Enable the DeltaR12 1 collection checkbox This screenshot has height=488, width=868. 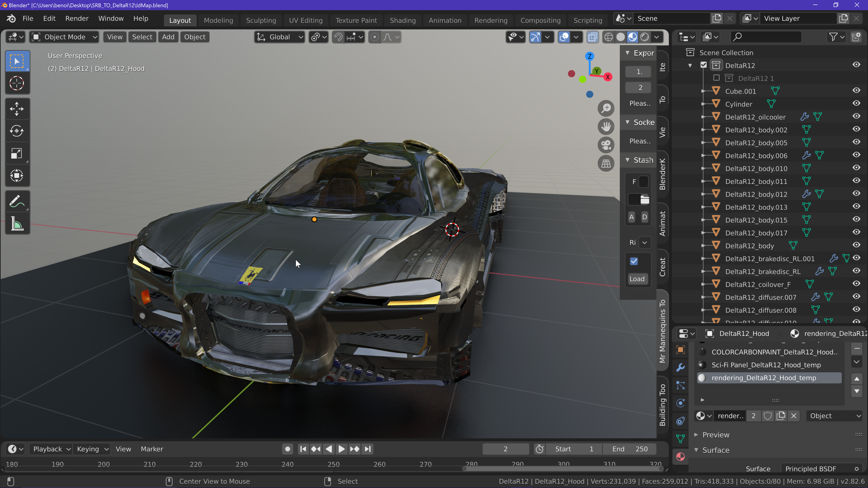click(x=716, y=78)
